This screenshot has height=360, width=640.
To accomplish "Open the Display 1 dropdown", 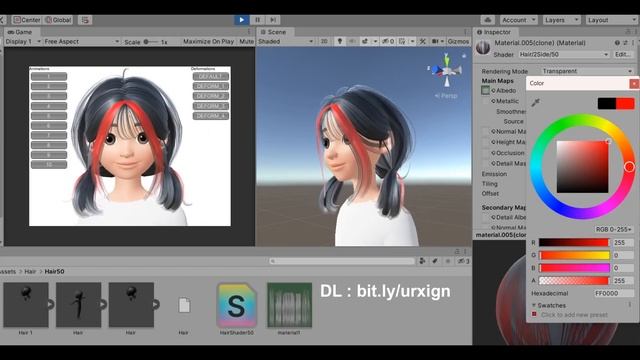I will click(23, 41).
